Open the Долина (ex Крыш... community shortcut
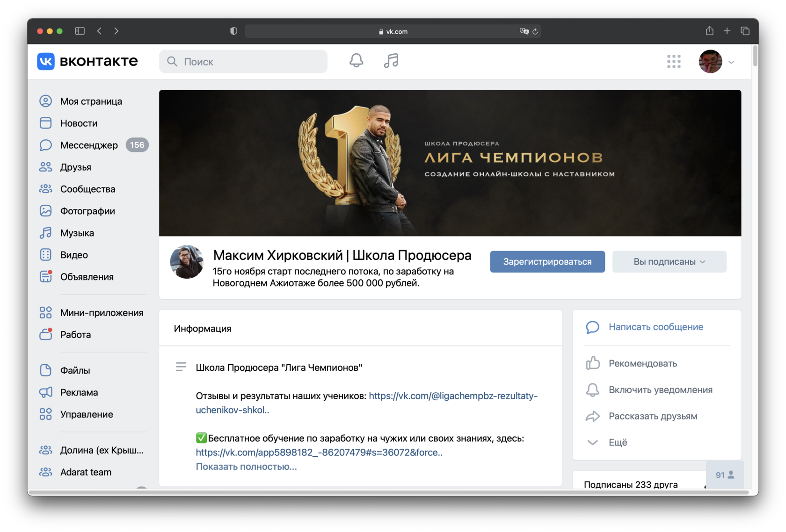This screenshot has width=786, height=532. point(102,450)
